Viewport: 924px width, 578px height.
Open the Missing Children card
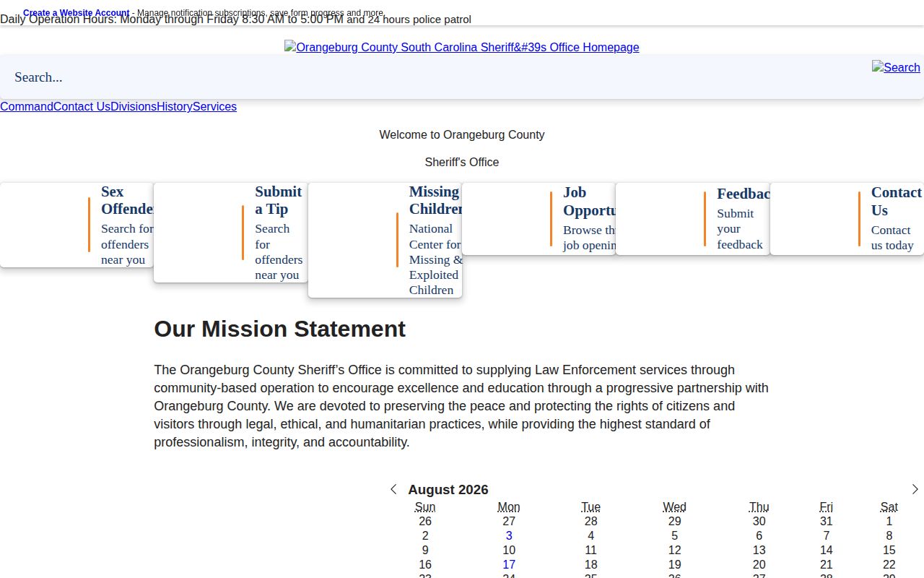385,240
